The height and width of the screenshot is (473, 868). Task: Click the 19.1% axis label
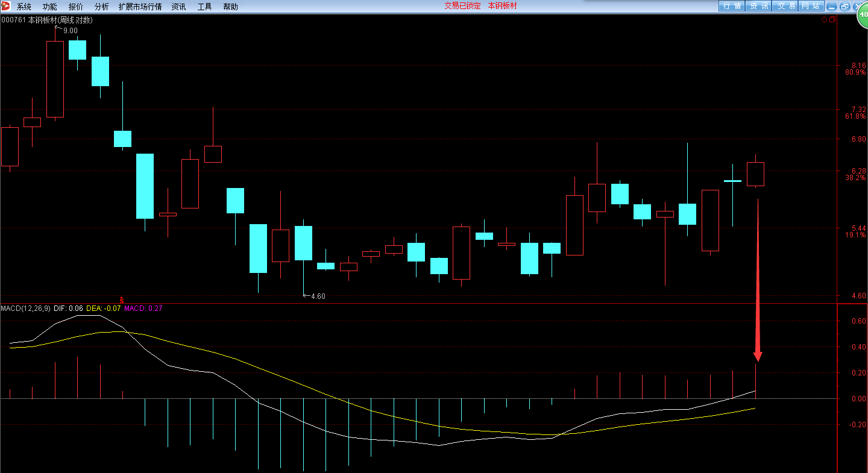coord(855,236)
